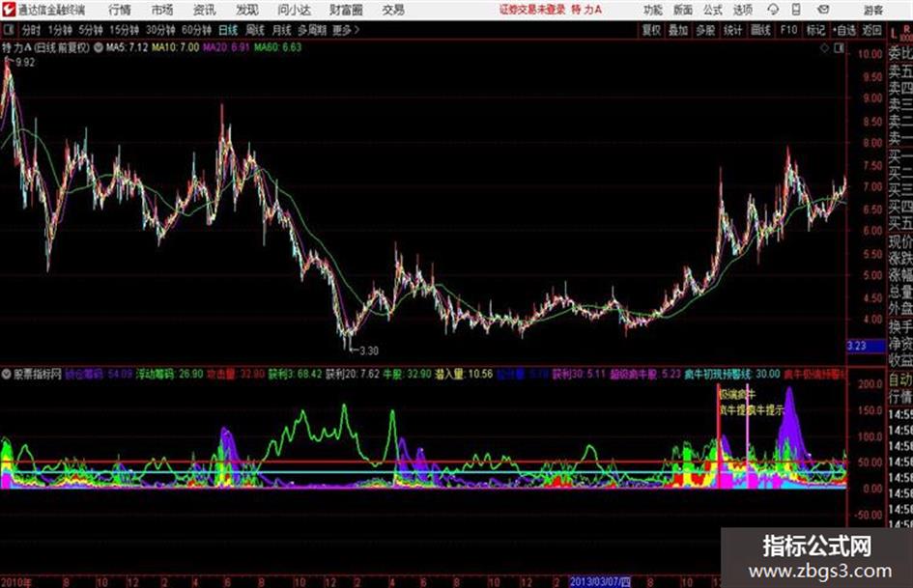The width and height of the screenshot is (913, 588).
Task: Toggle the left panel icon beside 分时
Action: click(8, 29)
